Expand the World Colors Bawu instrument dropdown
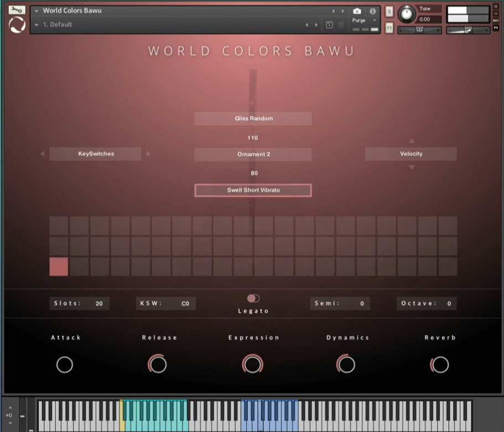The width and height of the screenshot is (504, 432). coord(37,11)
